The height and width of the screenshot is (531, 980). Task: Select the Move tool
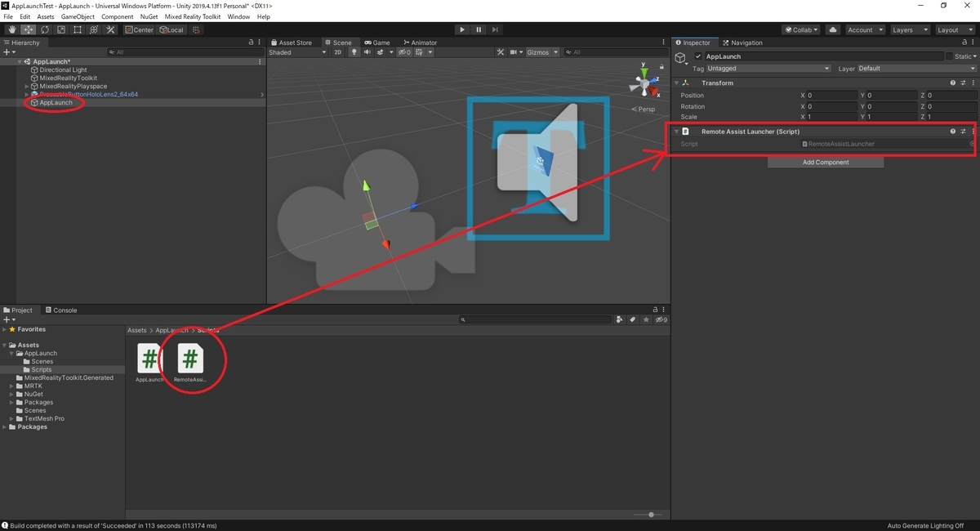pos(28,29)
